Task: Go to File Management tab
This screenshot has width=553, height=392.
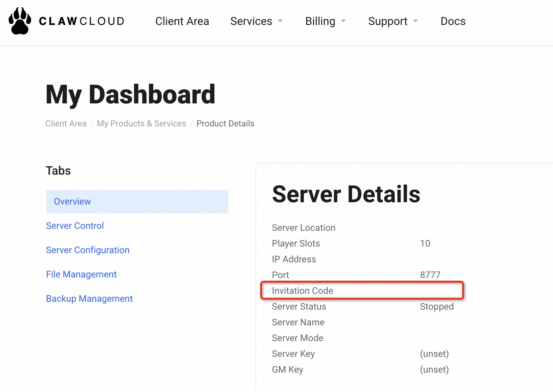Action: [x=81, y=274]
